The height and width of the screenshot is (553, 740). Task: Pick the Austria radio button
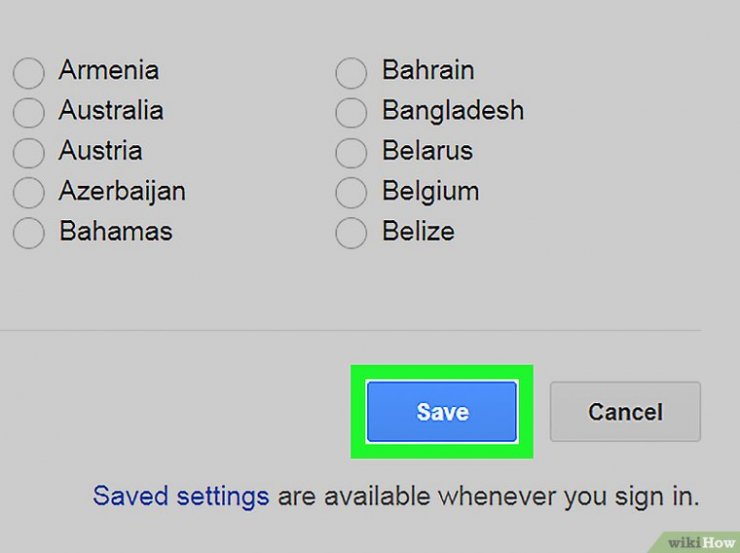[29, 153]
